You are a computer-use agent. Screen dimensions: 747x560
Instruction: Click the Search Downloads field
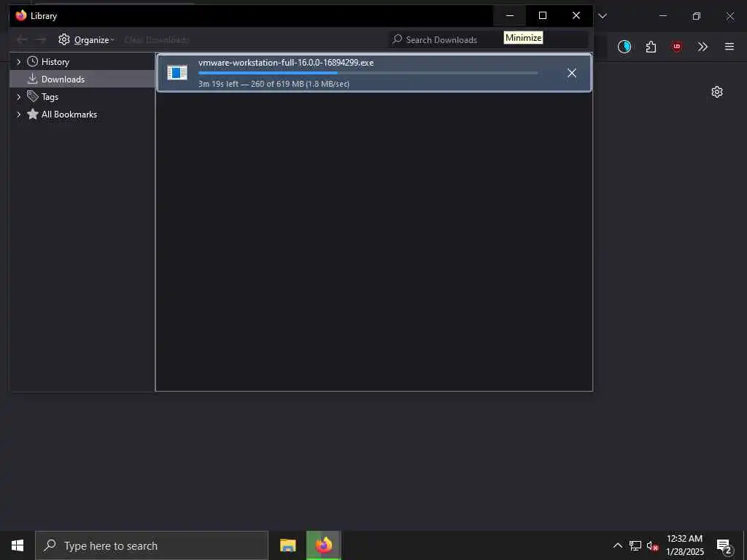(488, 40)
